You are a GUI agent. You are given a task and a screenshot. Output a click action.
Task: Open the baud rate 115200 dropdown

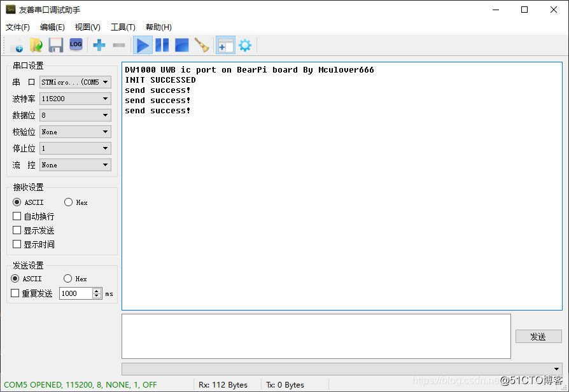(x=75, y=99)
